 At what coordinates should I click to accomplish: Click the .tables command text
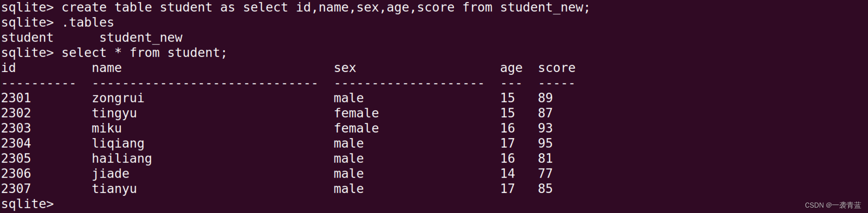coord(88,23)
